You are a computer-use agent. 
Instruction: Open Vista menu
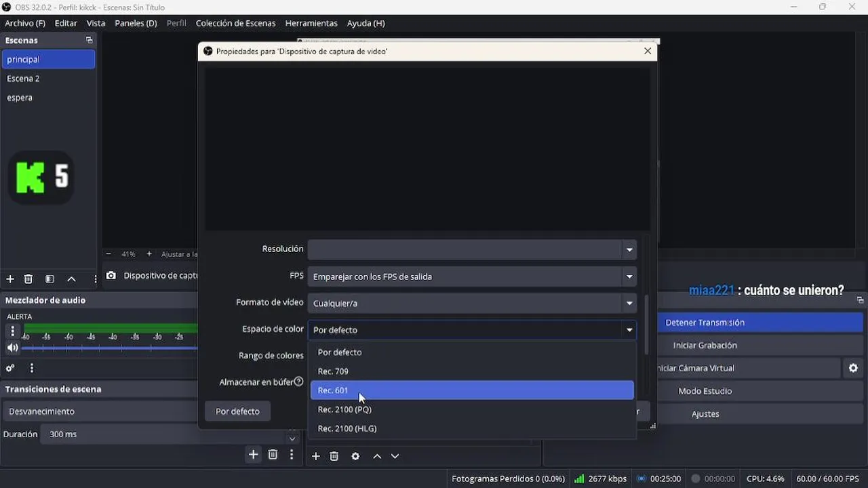[x=96, y=23]
